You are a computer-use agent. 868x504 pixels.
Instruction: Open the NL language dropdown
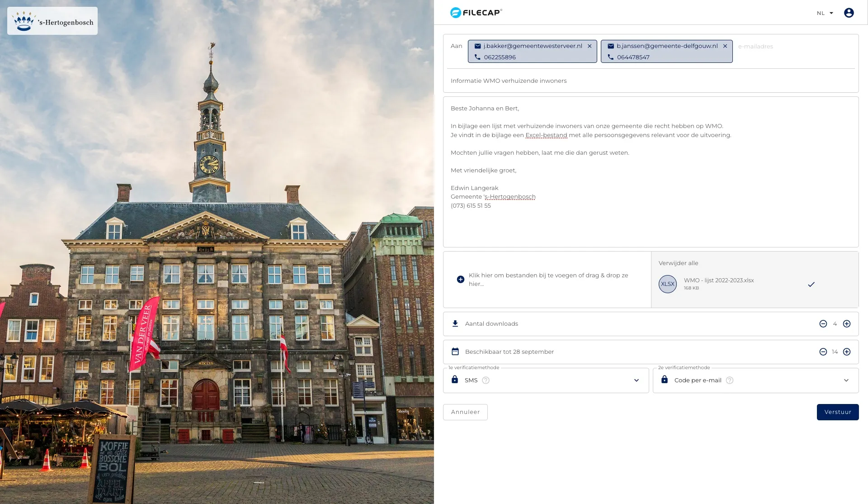click(824, 13)
